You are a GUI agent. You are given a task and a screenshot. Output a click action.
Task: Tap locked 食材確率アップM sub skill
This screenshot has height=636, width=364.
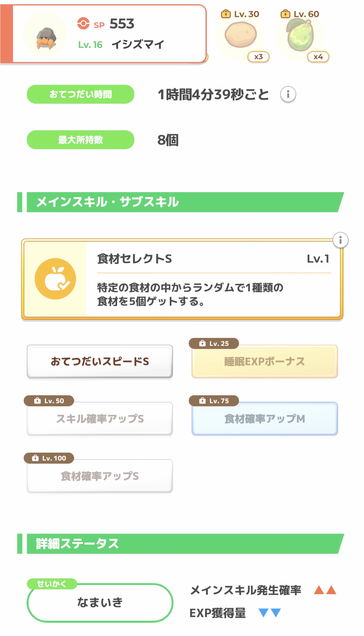[x=264, y=419]
